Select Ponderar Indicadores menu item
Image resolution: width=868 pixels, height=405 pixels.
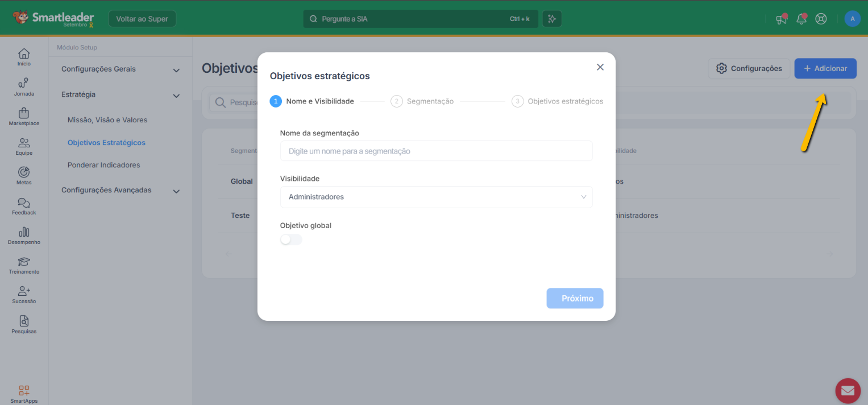(103, 165)
